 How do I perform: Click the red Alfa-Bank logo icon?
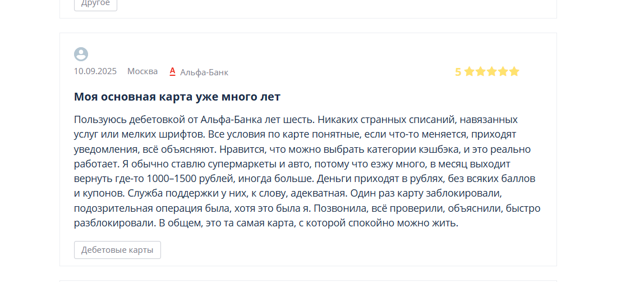pyautogui.click(x=173, y=72)
